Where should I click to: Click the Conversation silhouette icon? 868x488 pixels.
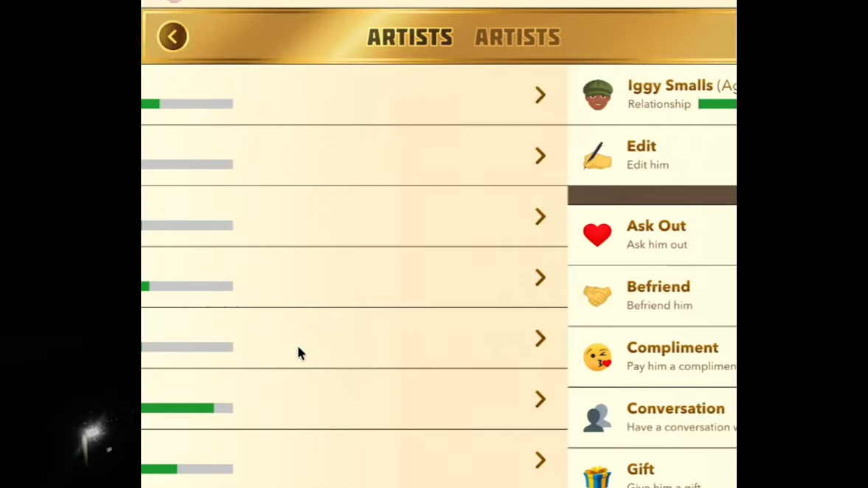tap(597, 417)
